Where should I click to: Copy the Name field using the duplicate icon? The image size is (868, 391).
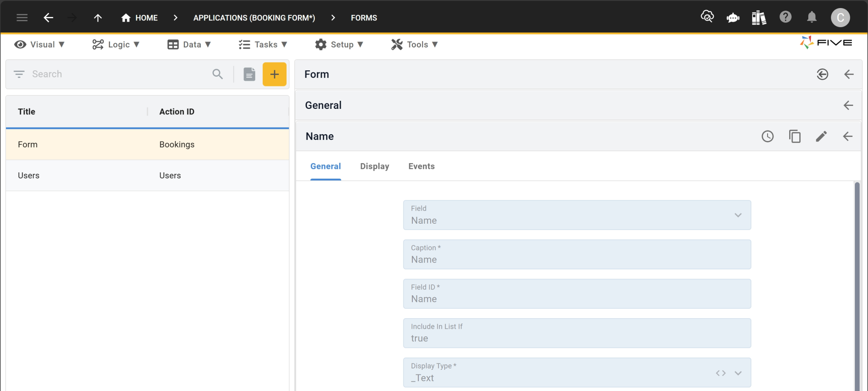pos(795,136)
